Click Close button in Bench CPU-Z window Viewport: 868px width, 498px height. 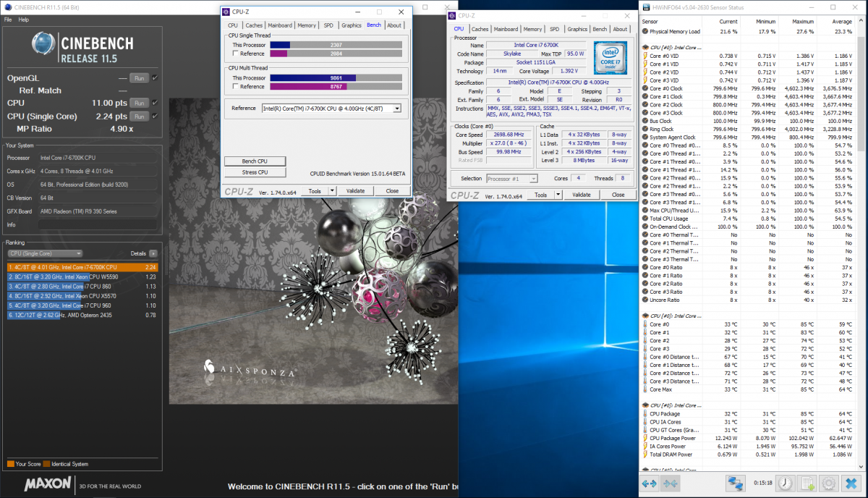coord(392,191)
